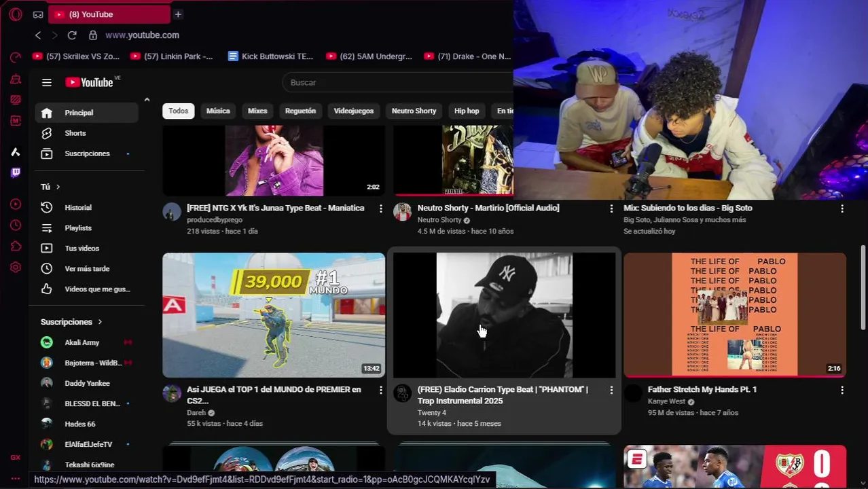Open Aria AI in Opera sidebar
This screenshot has height=489, width=868.
click(x=16, y=152)
